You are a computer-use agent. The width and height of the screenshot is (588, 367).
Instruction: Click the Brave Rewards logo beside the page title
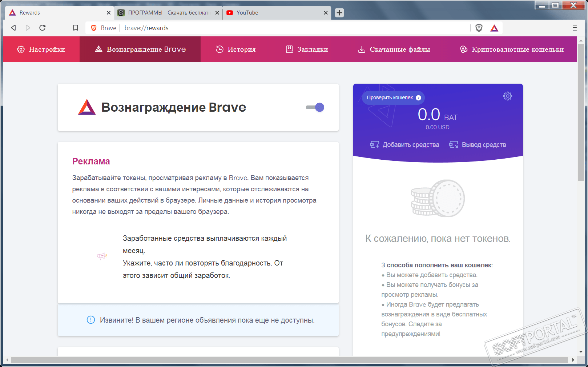click(87, 107)
